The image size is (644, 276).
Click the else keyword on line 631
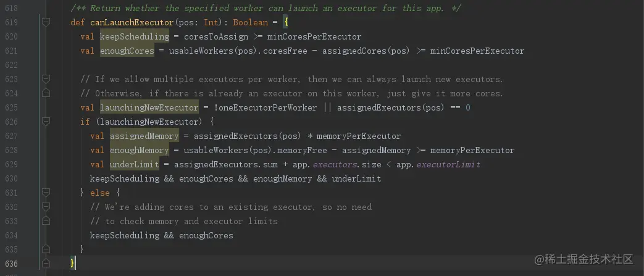100,193
